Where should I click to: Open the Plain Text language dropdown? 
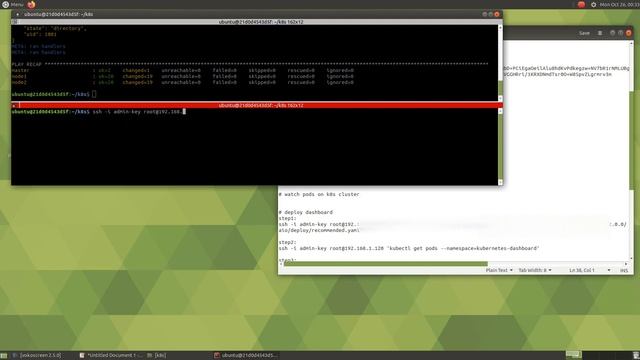tap(499, 270)
